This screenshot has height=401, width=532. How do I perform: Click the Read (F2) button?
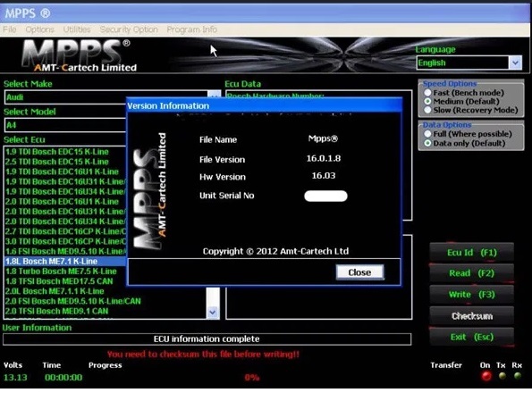pos(471,273)
